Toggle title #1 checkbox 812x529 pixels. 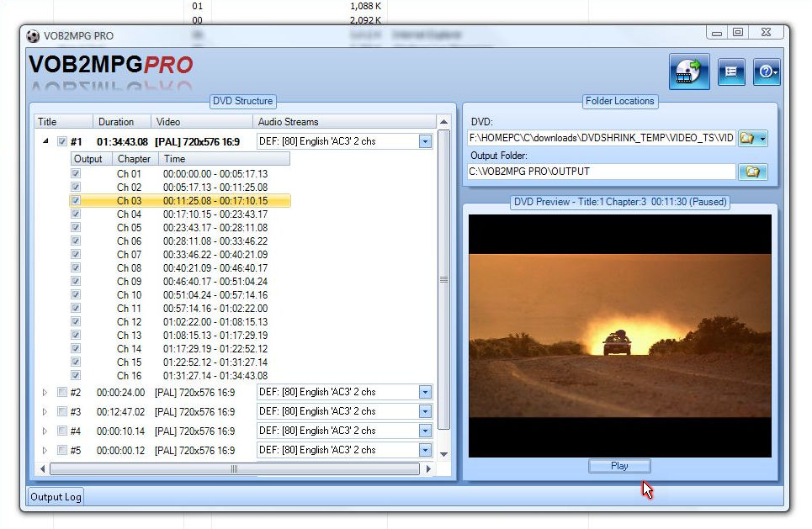coord(62,141)
